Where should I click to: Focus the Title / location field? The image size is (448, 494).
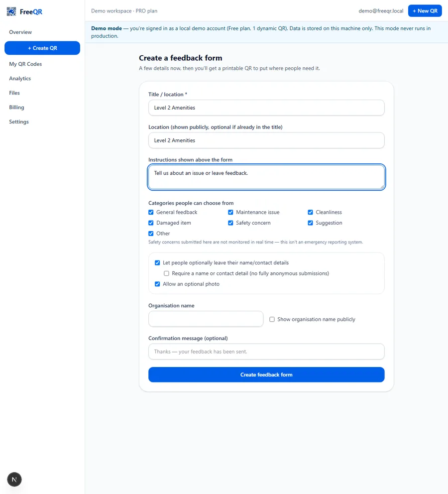coord(266,108)
